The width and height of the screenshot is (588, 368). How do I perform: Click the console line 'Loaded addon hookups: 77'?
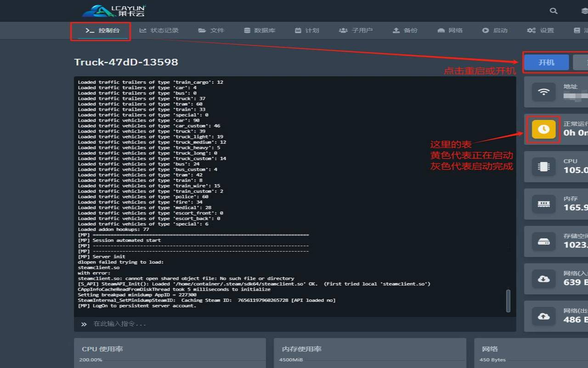[113, 229]
